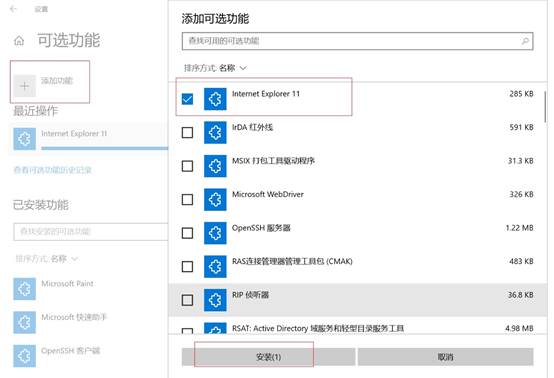Click the 326 KB size value
The width and height of the screenshot is (554, 378).
pos(521,194)
